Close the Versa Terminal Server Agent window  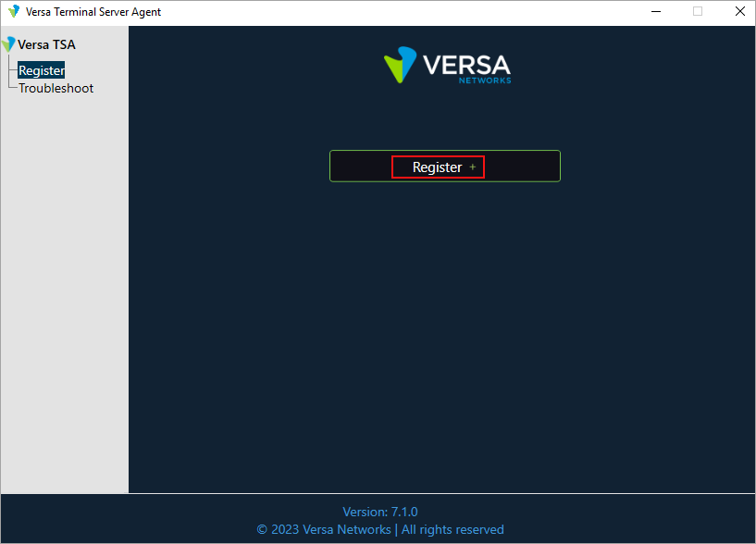(739, 11)
